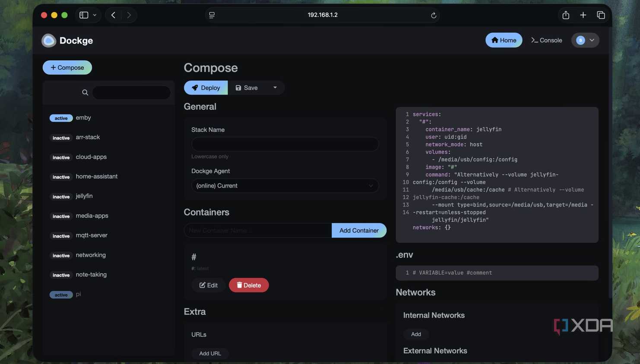This screenshot has width=640, height=364.
Task: Go forward with browser forward arrow
Action: tap(129, 15)
